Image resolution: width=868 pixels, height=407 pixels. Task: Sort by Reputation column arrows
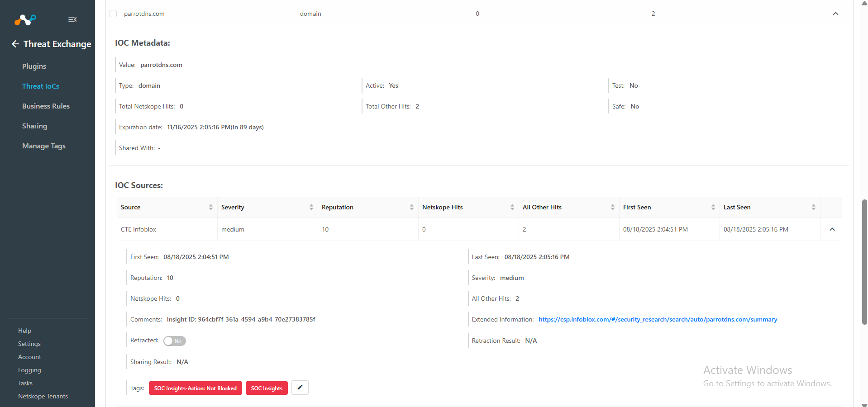tap(412, 207)
